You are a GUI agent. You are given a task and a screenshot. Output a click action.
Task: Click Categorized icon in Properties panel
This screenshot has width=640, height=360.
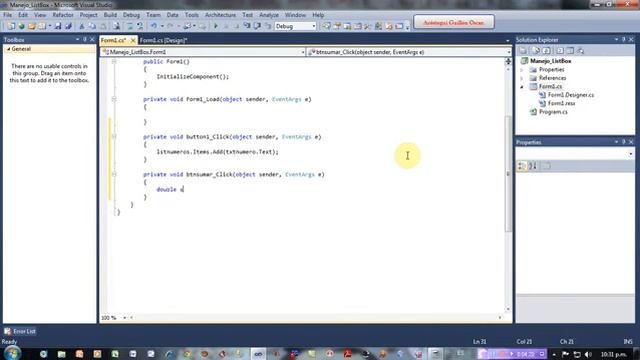click(x=522, y=166)
